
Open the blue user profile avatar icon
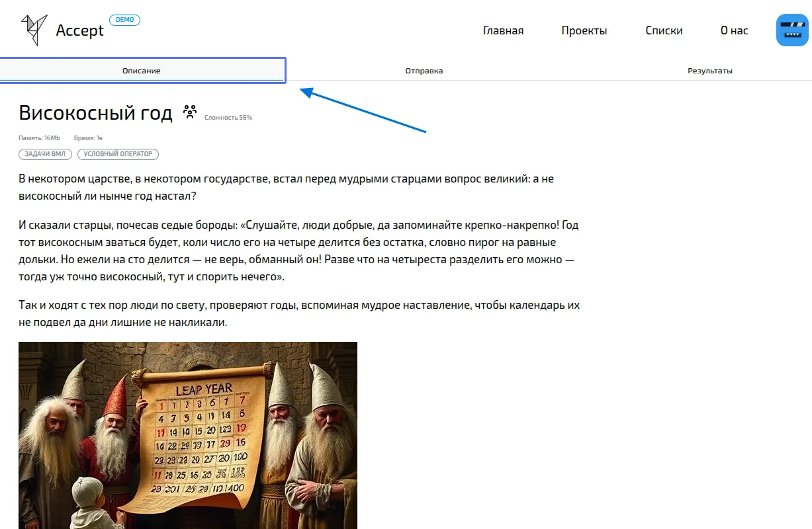point(791,30)
